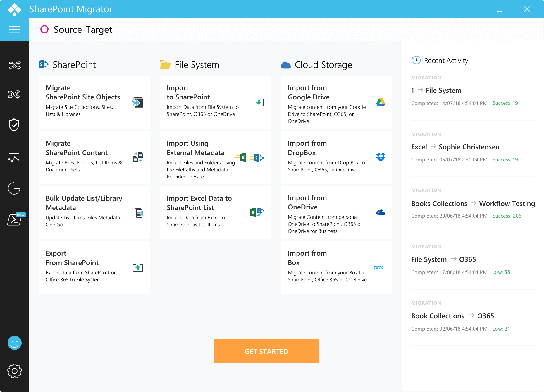This screenshot has height=392, width=544.
Task: Select the shield permissions icon in sidebar
Action: [15, 125]
